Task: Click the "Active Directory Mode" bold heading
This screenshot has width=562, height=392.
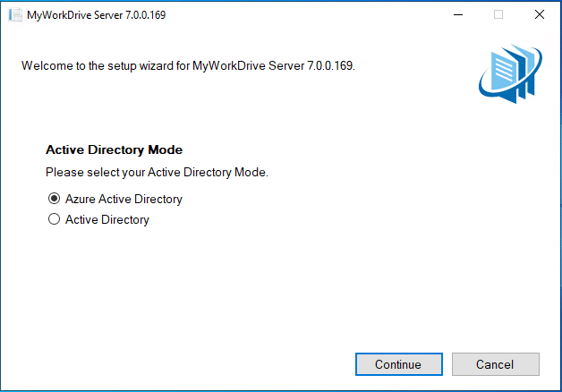Action: pyautogui.click(x=114, y=150)
